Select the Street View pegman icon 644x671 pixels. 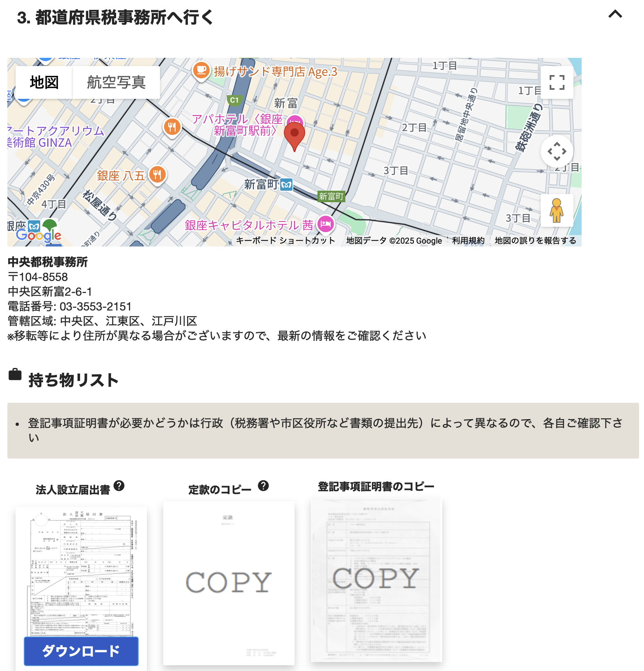click(557, 210)
